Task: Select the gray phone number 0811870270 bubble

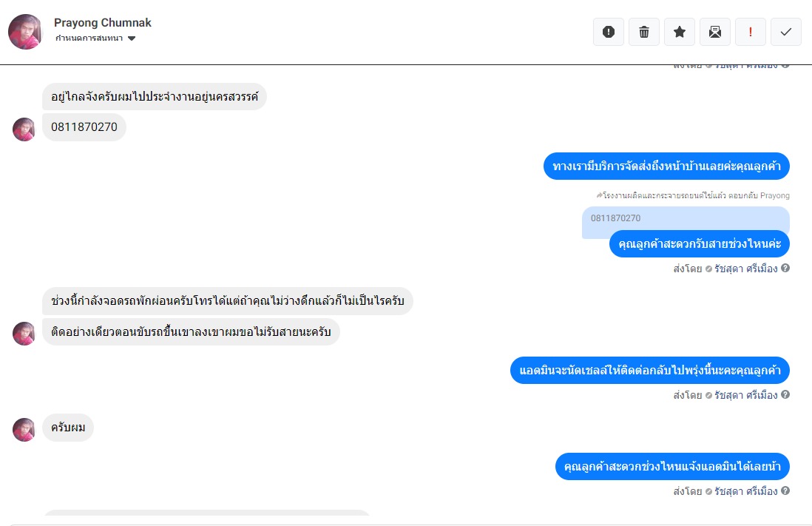Action: coord(84,127)
